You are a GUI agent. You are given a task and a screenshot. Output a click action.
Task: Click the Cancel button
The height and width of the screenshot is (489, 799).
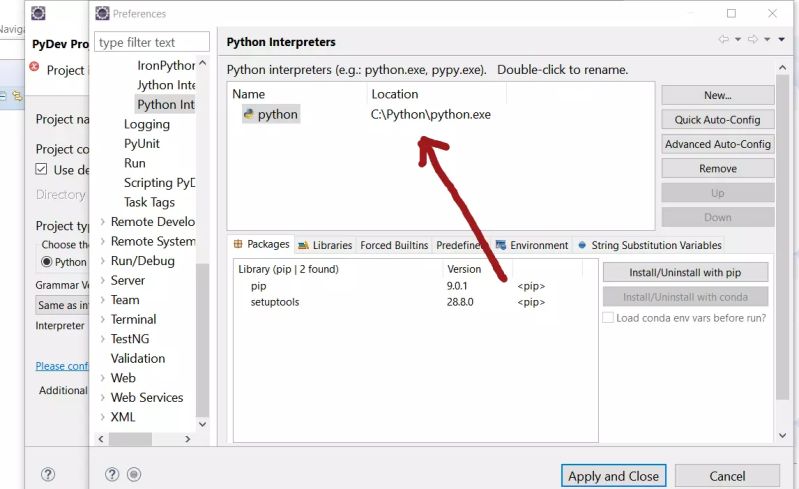727,476
